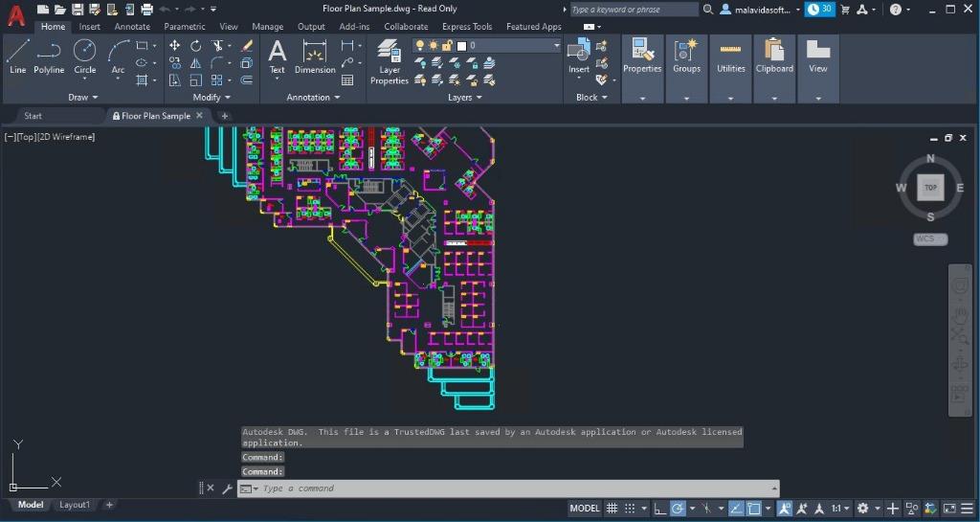
Task: Open the Parametric ribbon tab
Action: (x=185, y=26)
